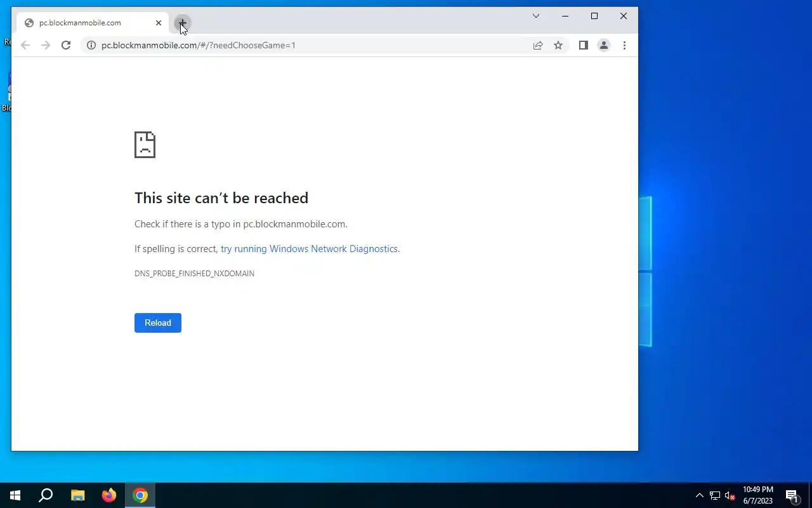Viewport: 812px width, 508px height.
Task: Open the Chrome profile avatar menu
Action: 604,45
